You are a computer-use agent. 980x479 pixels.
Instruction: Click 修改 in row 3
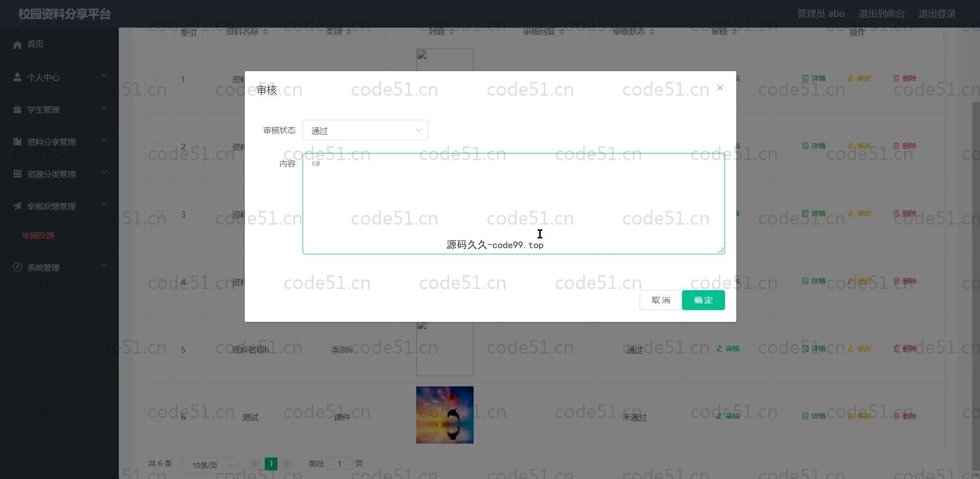tap(859, 213)
